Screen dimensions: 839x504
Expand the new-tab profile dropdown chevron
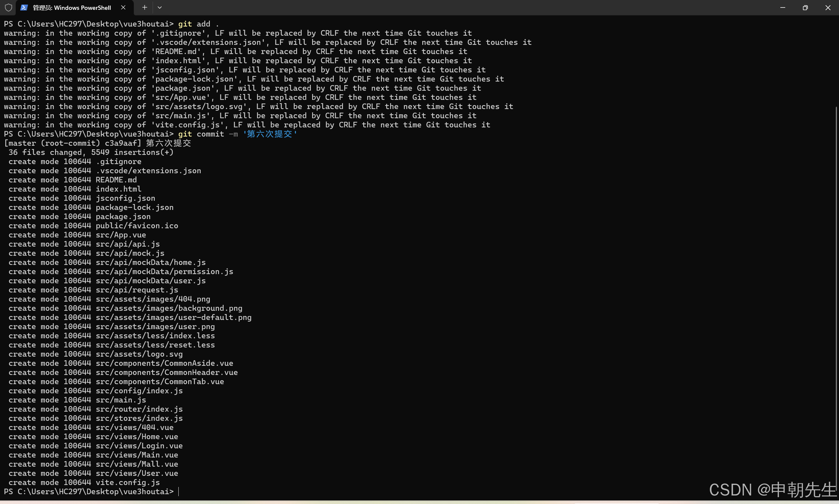(159, 8)
